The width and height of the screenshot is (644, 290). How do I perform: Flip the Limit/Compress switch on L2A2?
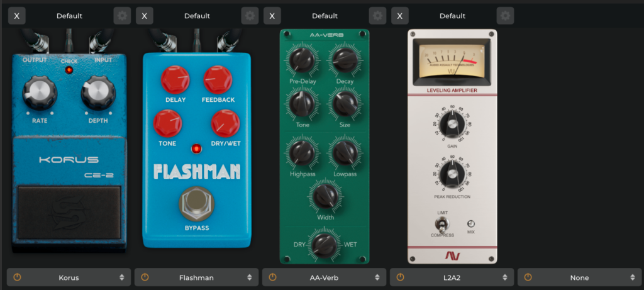[442, 225]
